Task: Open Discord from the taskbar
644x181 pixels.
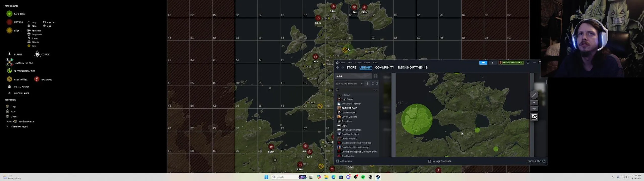Action: pyautogui.click(x=348, y=177)
